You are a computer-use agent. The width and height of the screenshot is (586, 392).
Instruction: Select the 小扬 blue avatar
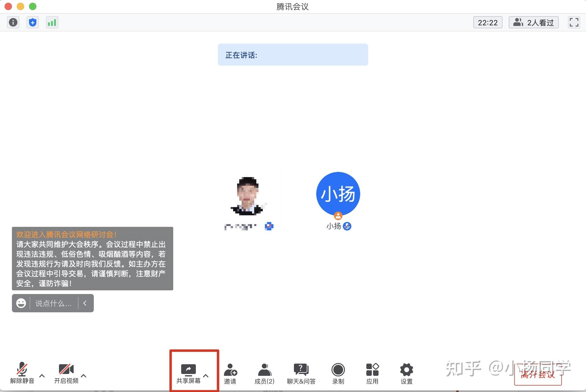pos(338,194)
